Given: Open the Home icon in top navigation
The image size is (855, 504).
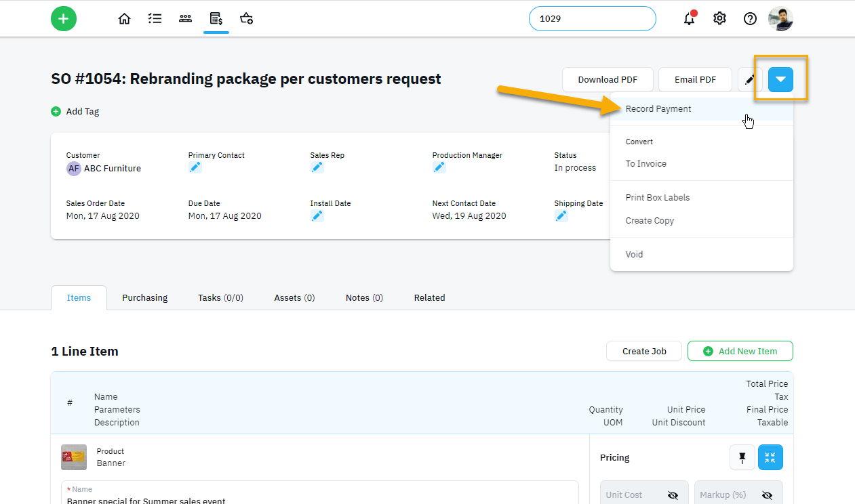Looking at the screenshot, I should 124,18.
